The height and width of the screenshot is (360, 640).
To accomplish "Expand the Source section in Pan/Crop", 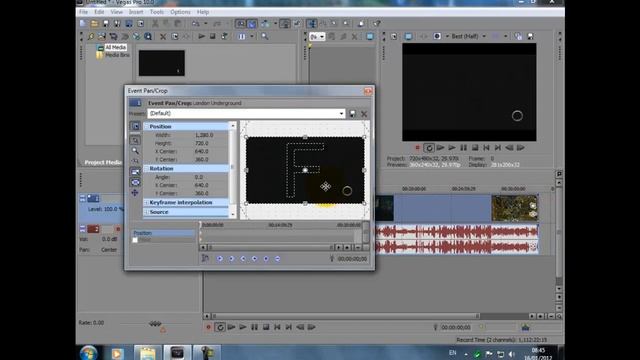I will (x=146, y=212).
